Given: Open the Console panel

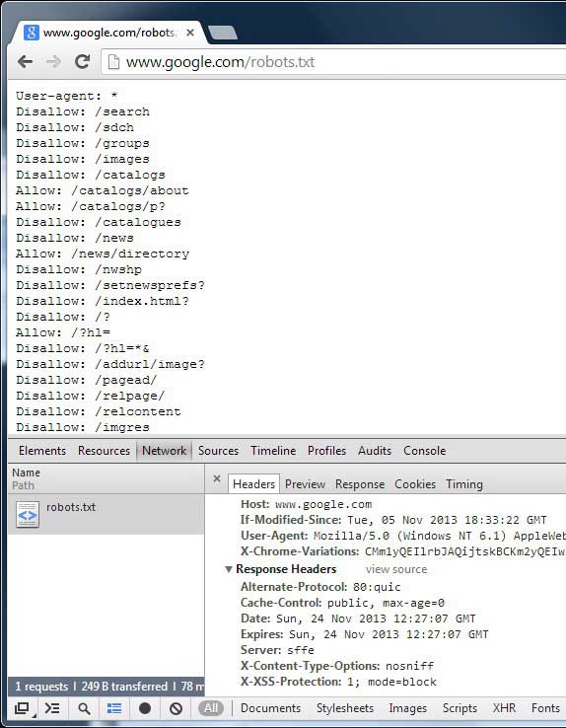Looking at the screenshot, I should click(424, 451).
